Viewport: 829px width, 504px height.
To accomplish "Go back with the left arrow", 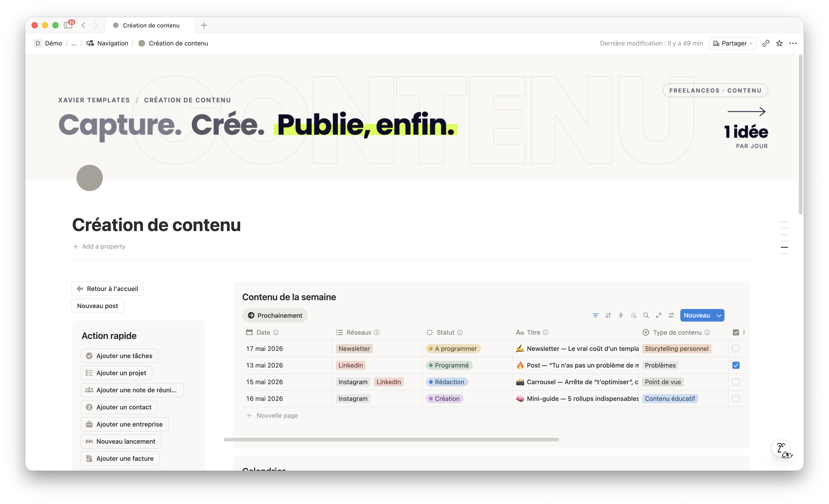I will (x=83, y=25).
